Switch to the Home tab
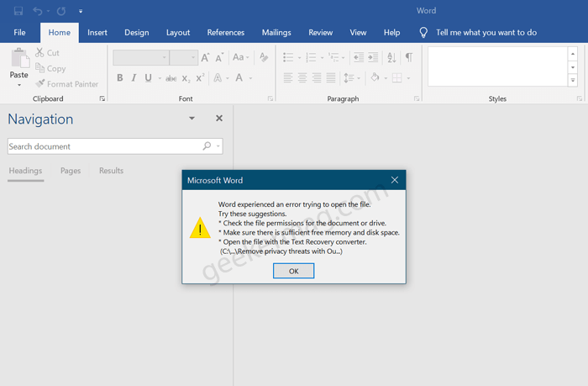588x386 pixels. click(x=60, y=33)
